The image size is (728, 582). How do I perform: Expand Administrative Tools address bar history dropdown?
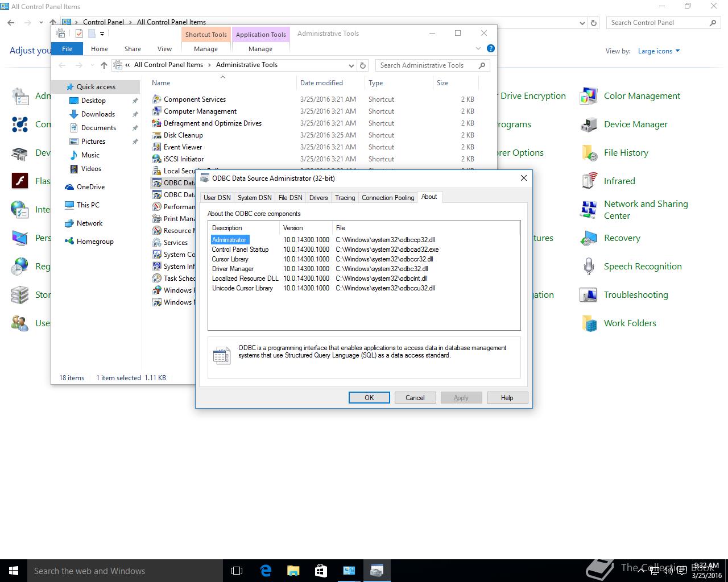point(351,65)
